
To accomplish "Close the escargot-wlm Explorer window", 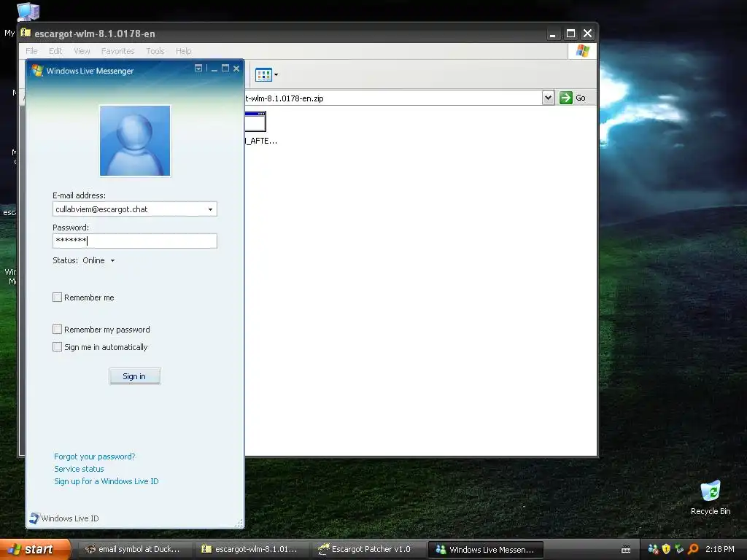I will 587,34.
